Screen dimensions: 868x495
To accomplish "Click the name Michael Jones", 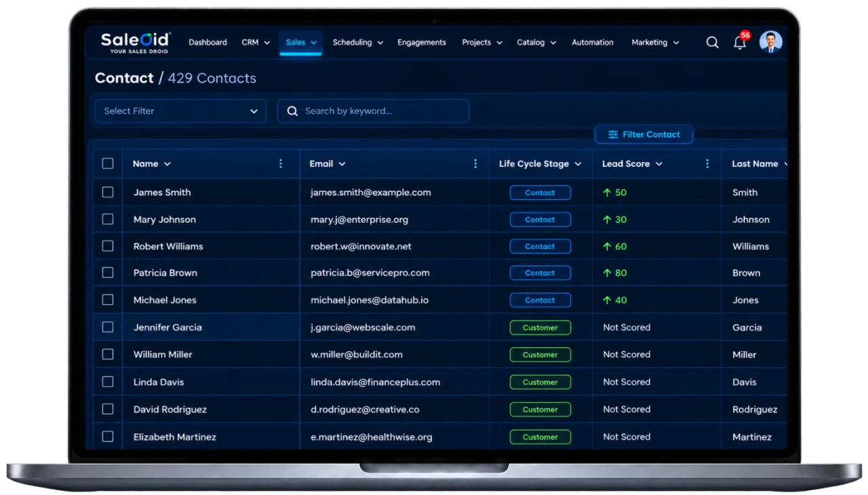I will (x=165, y=300).
